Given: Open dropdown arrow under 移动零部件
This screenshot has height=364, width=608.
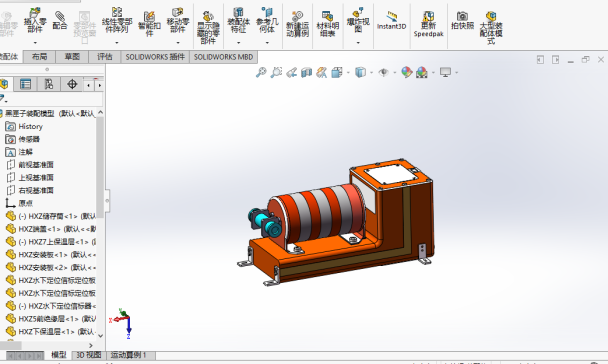Looking at the screenshot, I should coord(178,42).
